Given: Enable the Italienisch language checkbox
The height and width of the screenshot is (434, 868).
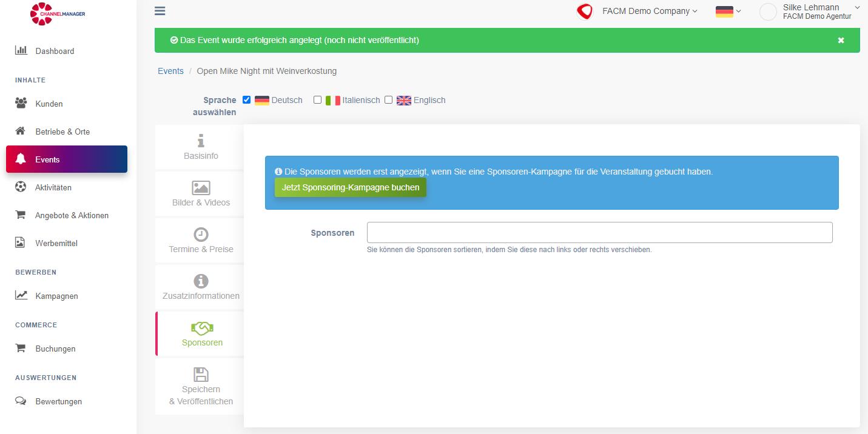Looking at the screenshot, I should tap(317, 100).
